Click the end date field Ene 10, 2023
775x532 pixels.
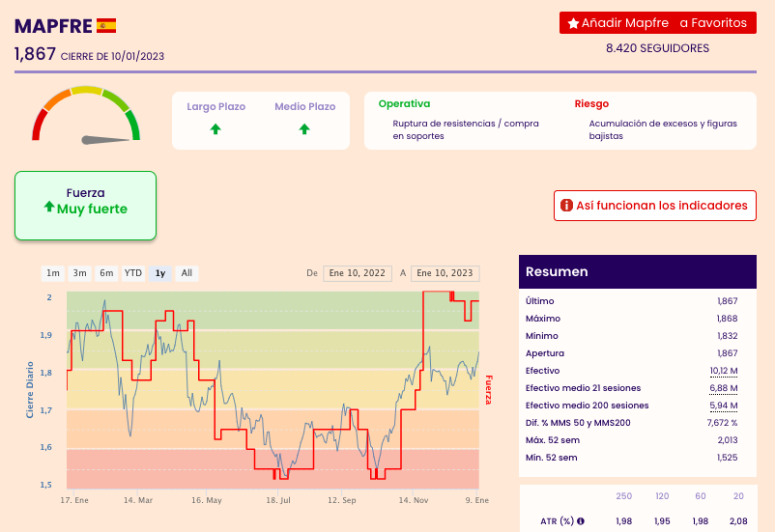[x=445, y=273]
